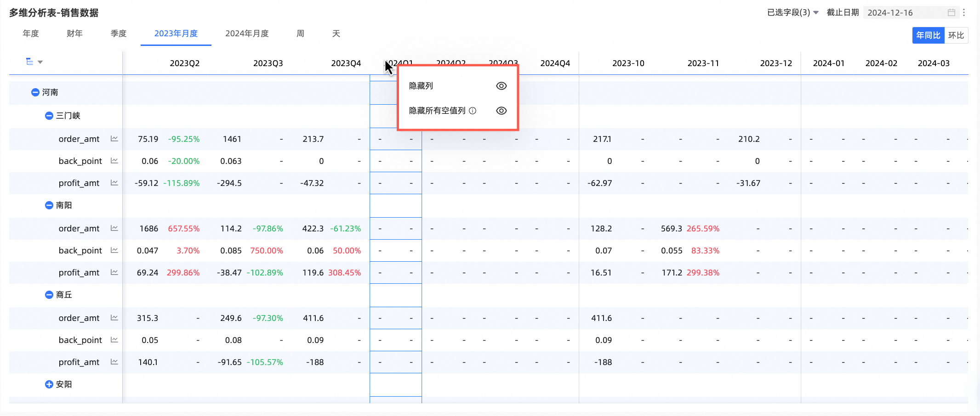Choose 隐藏列 from the context menu
The image size is (980, 416).
pos(421,86)
